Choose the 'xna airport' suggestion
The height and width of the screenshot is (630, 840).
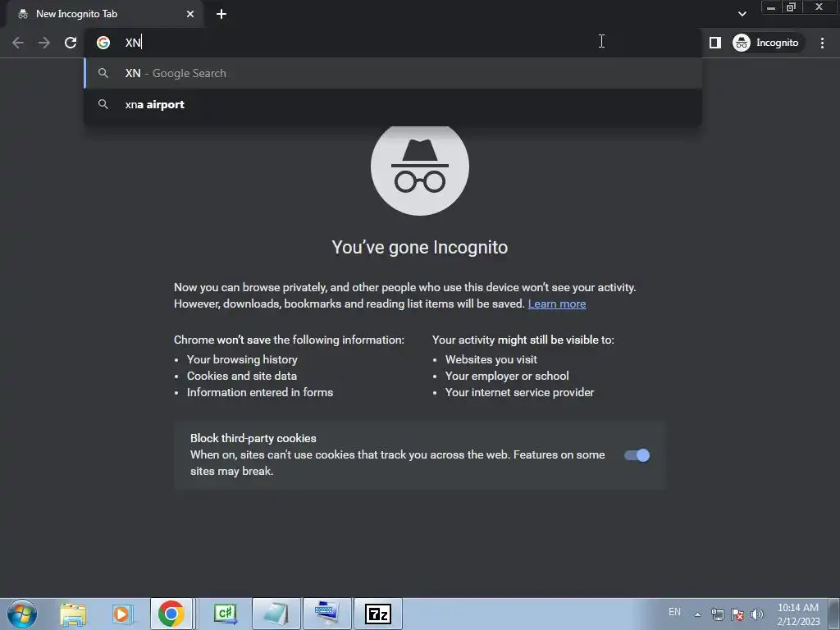[393, 104]
